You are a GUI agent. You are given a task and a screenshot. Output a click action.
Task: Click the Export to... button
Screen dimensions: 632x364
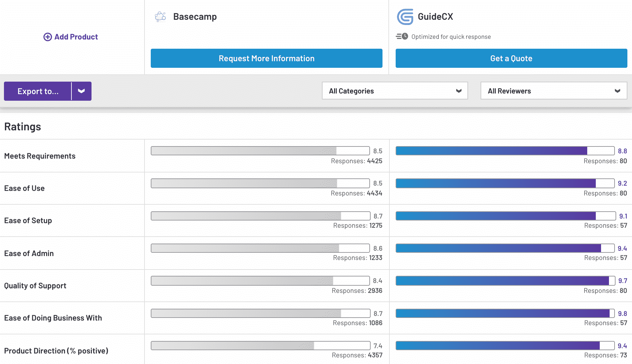click(x=38, y=91)
